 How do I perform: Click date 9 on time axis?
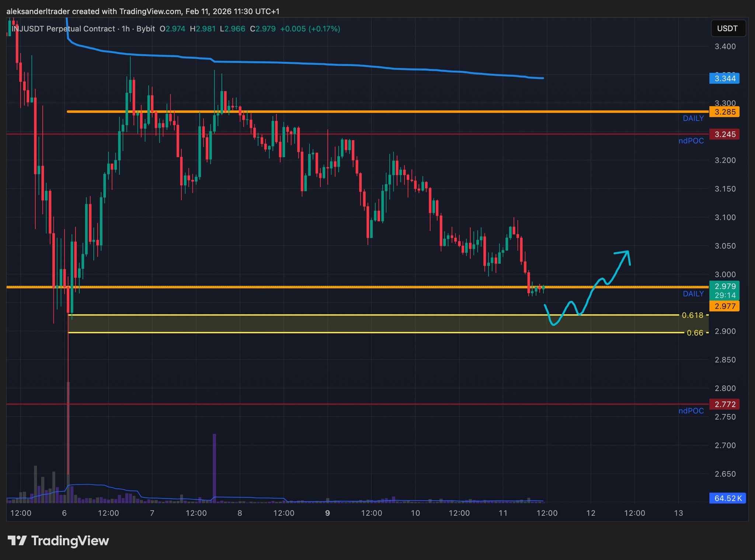pyautogui.click(x=327, y=513)
